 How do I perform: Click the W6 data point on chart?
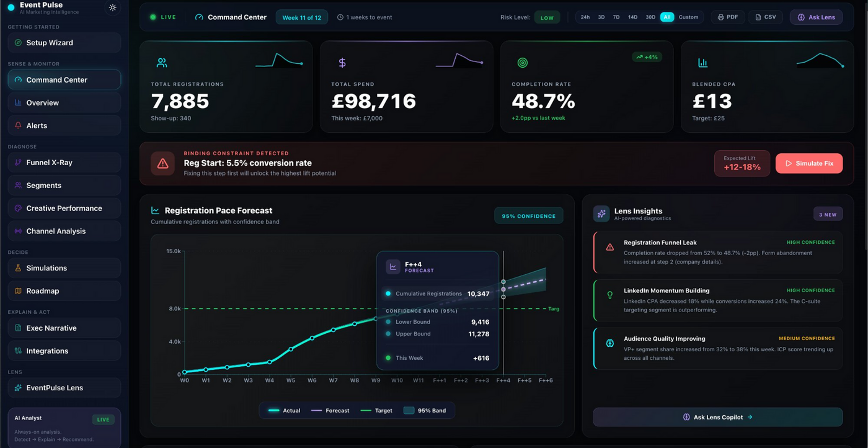click(x=312, y=338)
